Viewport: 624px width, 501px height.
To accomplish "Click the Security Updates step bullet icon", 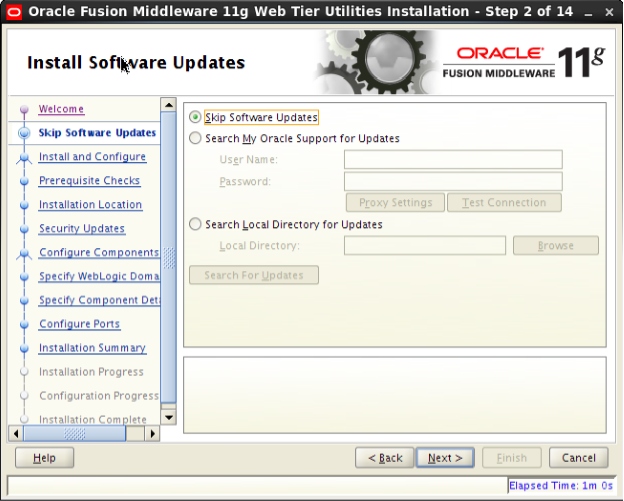I will coord(24,228).
